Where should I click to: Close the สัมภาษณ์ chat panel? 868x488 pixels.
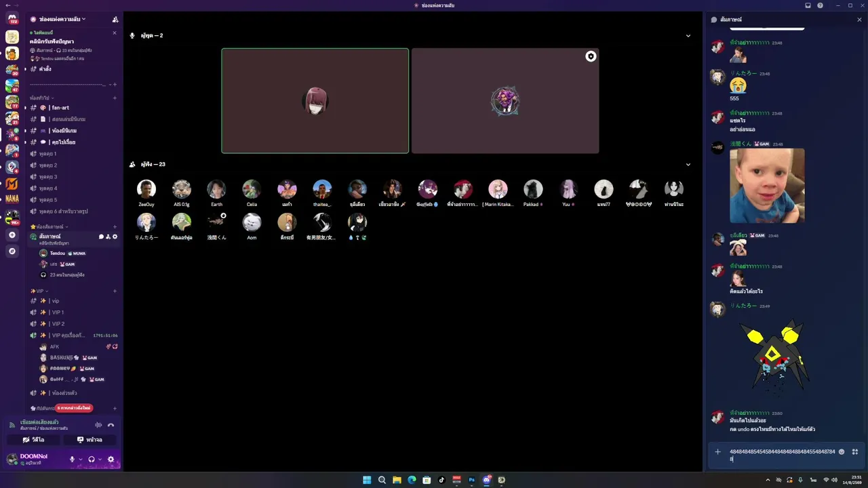[859, 20]
